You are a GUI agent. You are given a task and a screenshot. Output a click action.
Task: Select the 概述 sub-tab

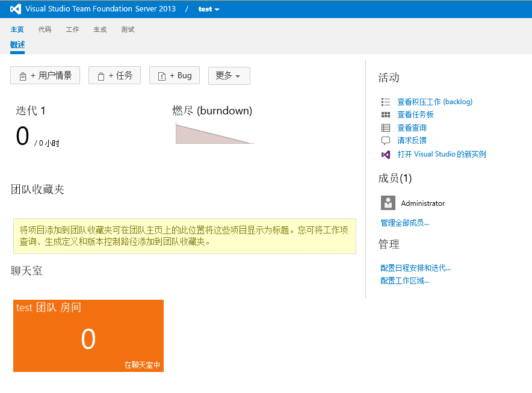17,45
